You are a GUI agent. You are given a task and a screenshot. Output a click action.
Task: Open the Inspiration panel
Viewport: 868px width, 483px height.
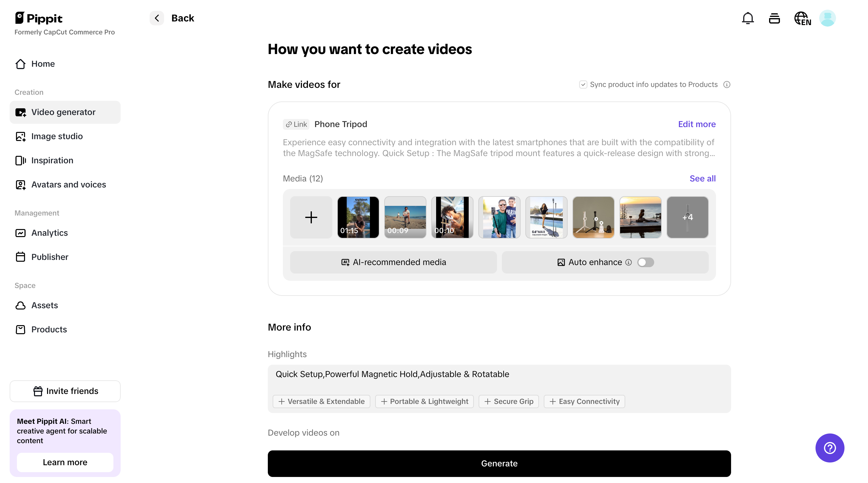point(52,160)
